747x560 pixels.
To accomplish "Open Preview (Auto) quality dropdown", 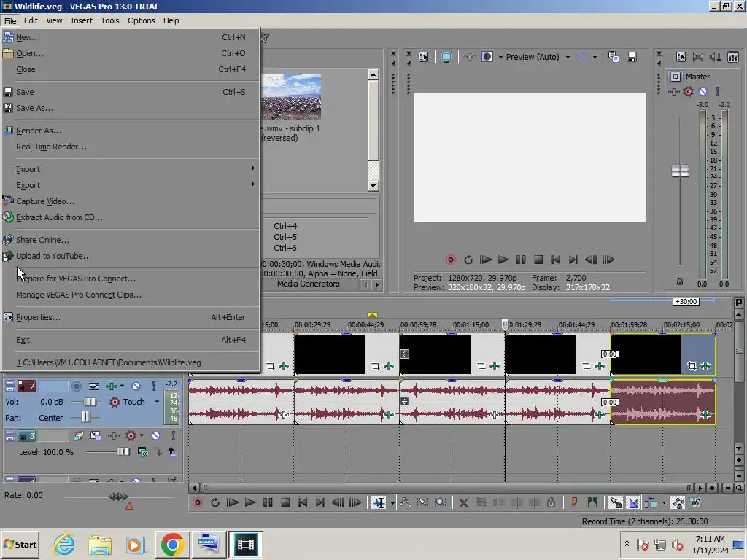I will tap(568, 57).
